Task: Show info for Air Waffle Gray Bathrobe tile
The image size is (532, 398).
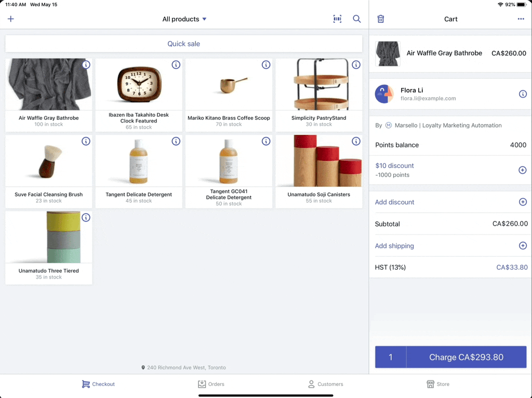Action: click(86, 64)
